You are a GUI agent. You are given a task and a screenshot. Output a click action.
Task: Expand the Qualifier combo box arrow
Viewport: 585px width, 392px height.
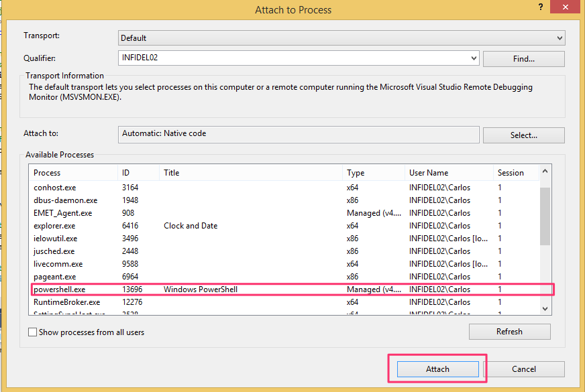474,58
